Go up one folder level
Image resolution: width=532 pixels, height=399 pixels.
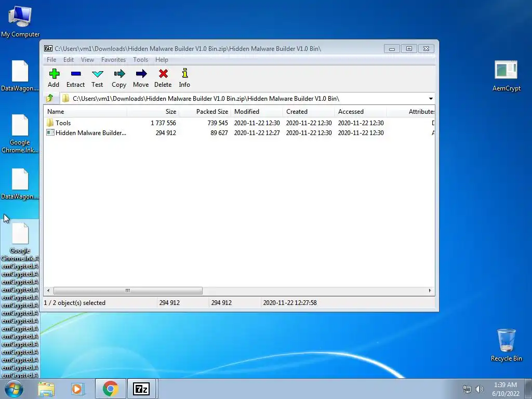point(49,98)
